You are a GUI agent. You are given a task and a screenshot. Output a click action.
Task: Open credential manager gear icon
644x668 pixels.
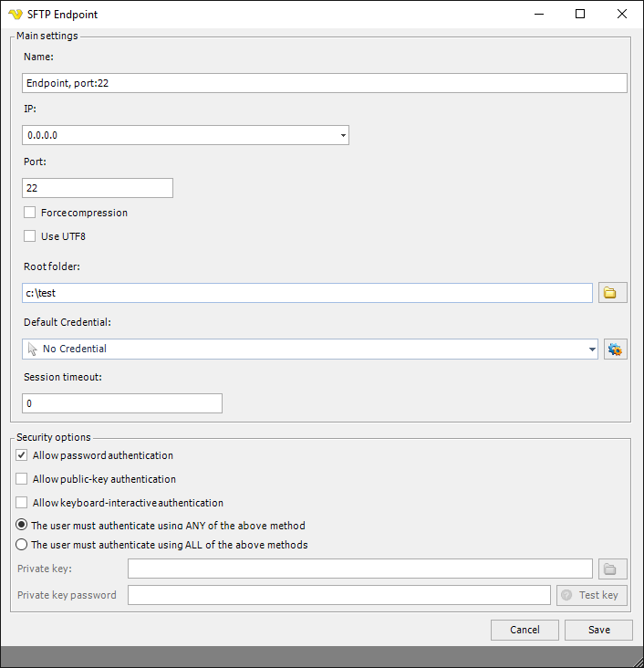click(x=616, y=350)
